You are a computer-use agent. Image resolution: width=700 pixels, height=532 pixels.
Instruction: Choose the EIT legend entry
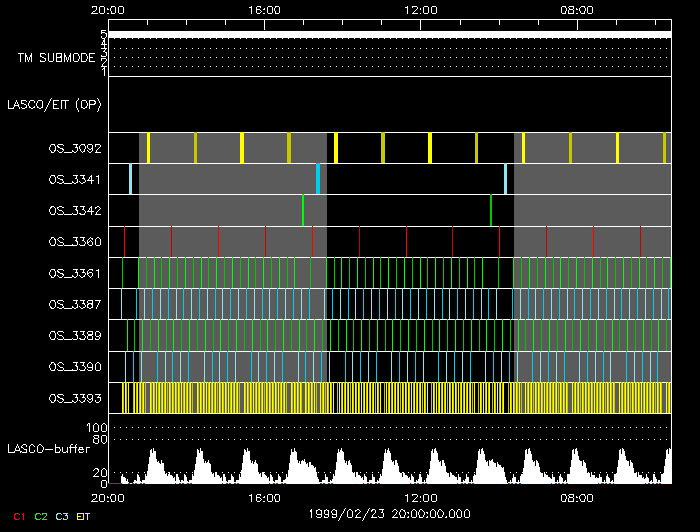[x=83, y=516]
